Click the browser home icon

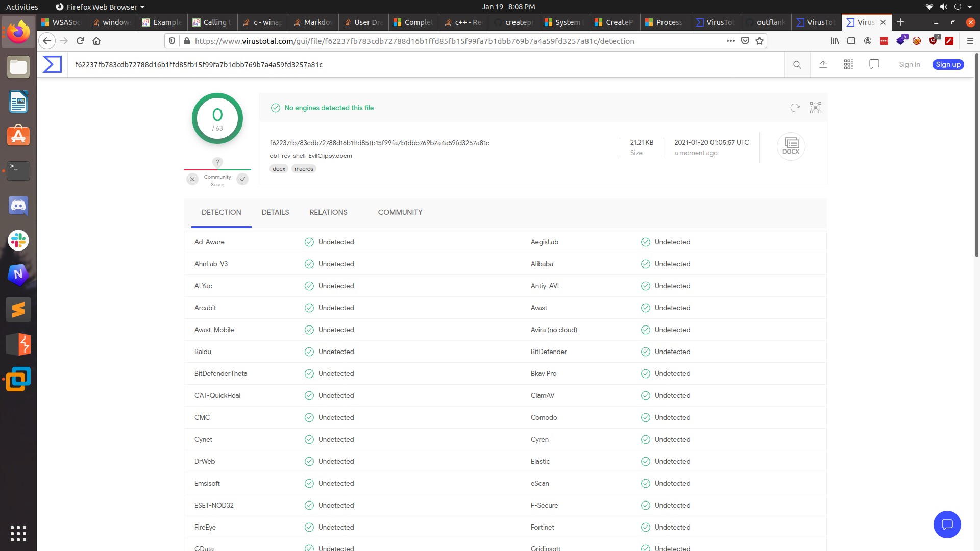tap(96, 41)
